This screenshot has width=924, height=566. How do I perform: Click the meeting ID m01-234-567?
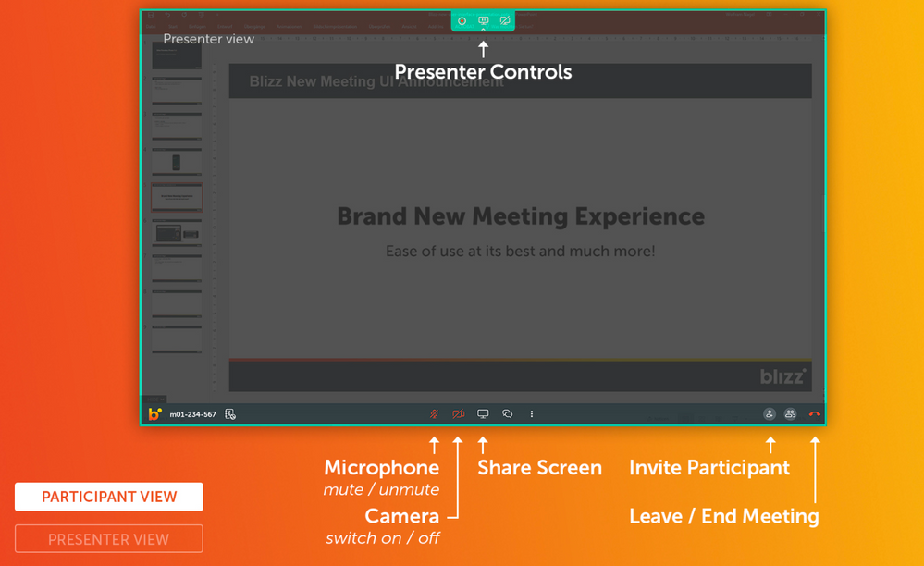pyautogui.click(x=192, y=414)
